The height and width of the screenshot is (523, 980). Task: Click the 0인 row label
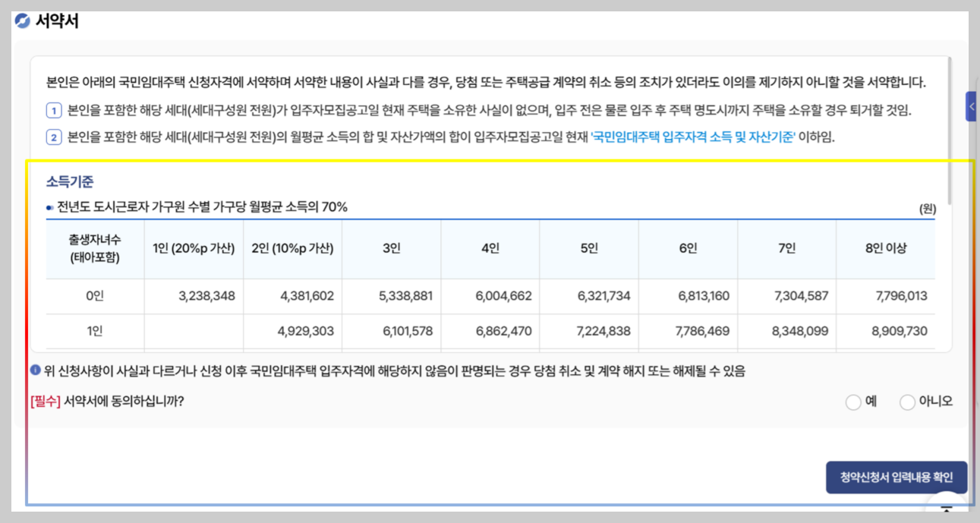pyautogui.click(x=95, y=296)
